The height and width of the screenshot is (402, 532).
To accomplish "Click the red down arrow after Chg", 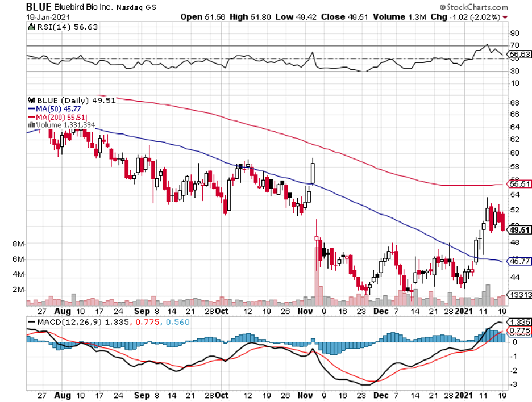I will (x=505, y=17).
